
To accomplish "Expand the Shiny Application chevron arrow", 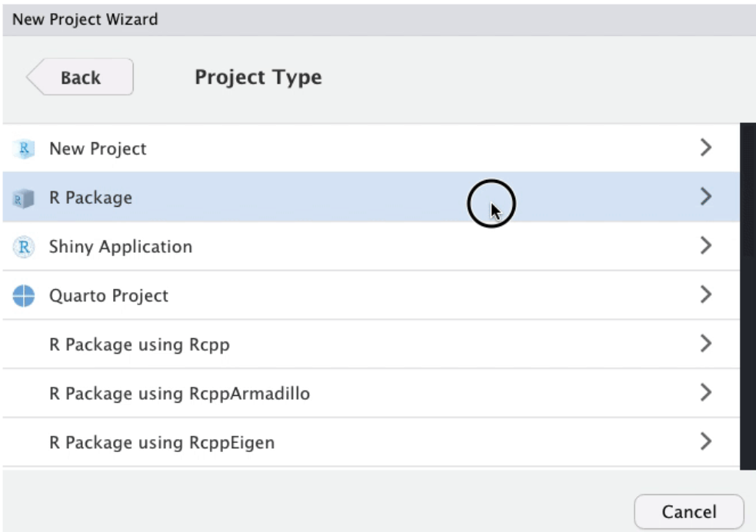I will coord(706,246).
